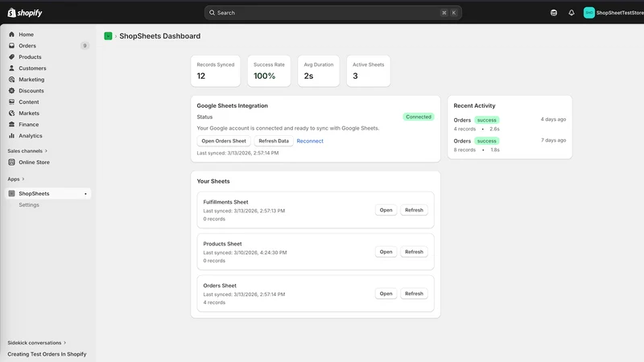
Task: Click the Home sidebar icon
Action: click(11, 35)
